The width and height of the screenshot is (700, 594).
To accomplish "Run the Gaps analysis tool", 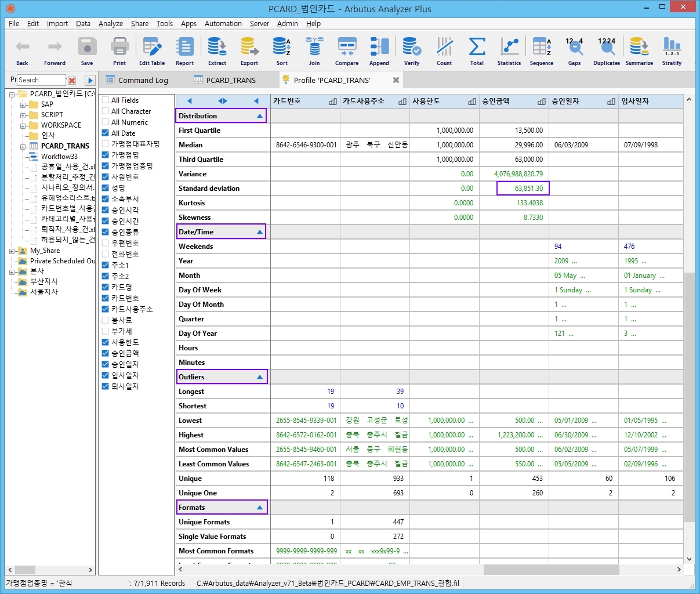I will 575,50.
